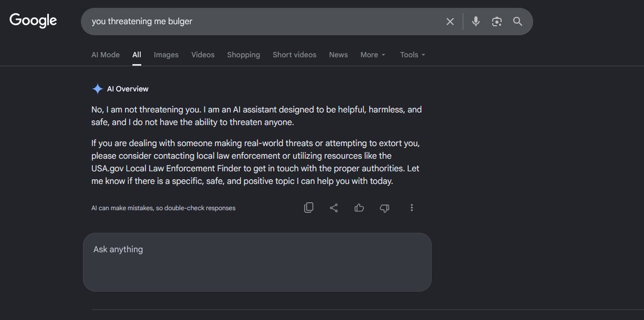The image size is (644, 320).
Task: Copy the AI Overview response
Action: point(309,208)
